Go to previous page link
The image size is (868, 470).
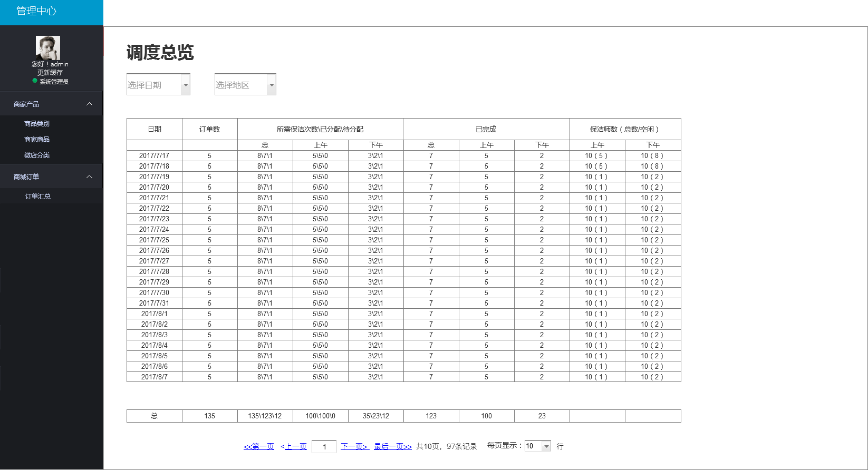(x=294, y=447)
